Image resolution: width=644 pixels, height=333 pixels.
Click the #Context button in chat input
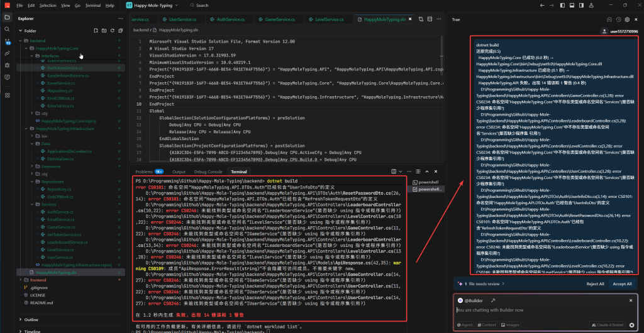[487, 325]
